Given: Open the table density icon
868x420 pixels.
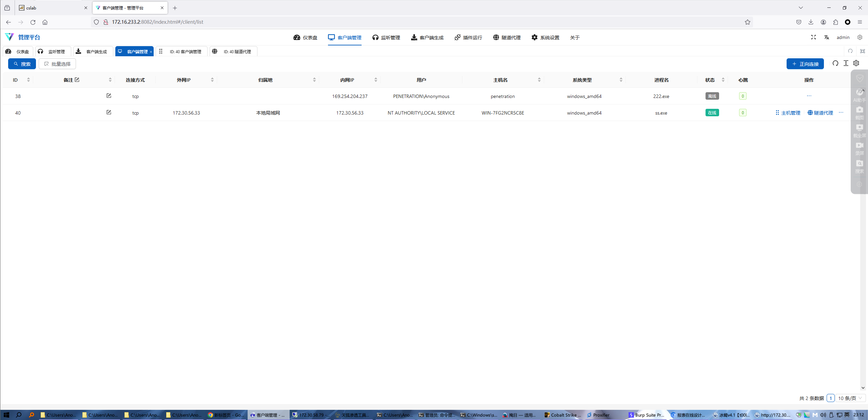Looking at the screenshot, I should 846,63.
